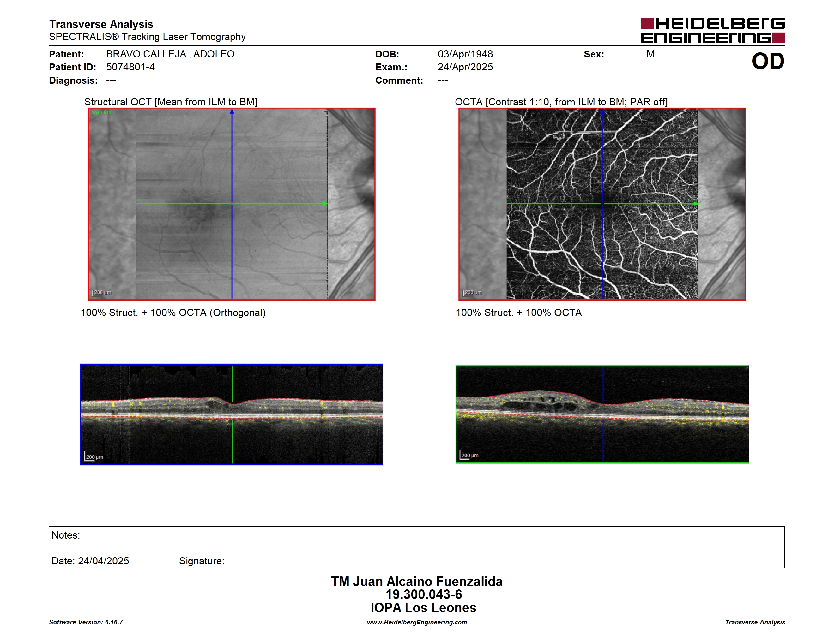Click the 200 µm scale marker in OCTA image
The width and height of the screenshot is (834, 644).
pyautogui.click(x=472, y=293)
